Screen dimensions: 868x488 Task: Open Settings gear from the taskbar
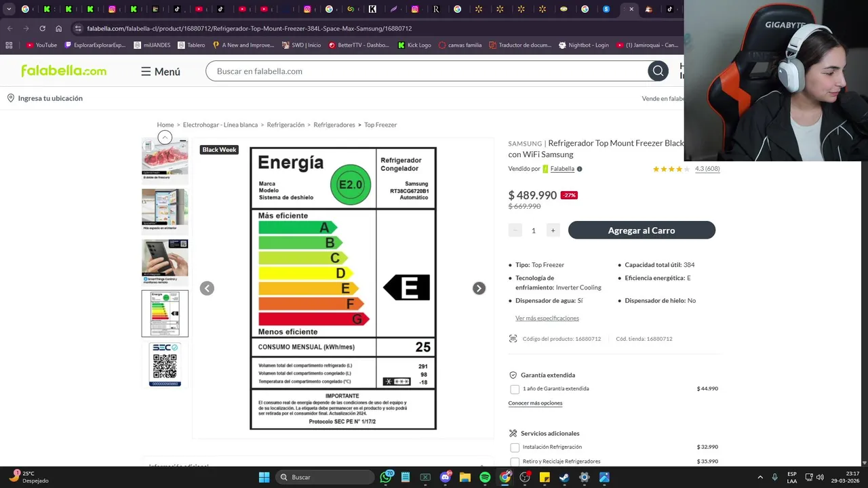point(584,477)
